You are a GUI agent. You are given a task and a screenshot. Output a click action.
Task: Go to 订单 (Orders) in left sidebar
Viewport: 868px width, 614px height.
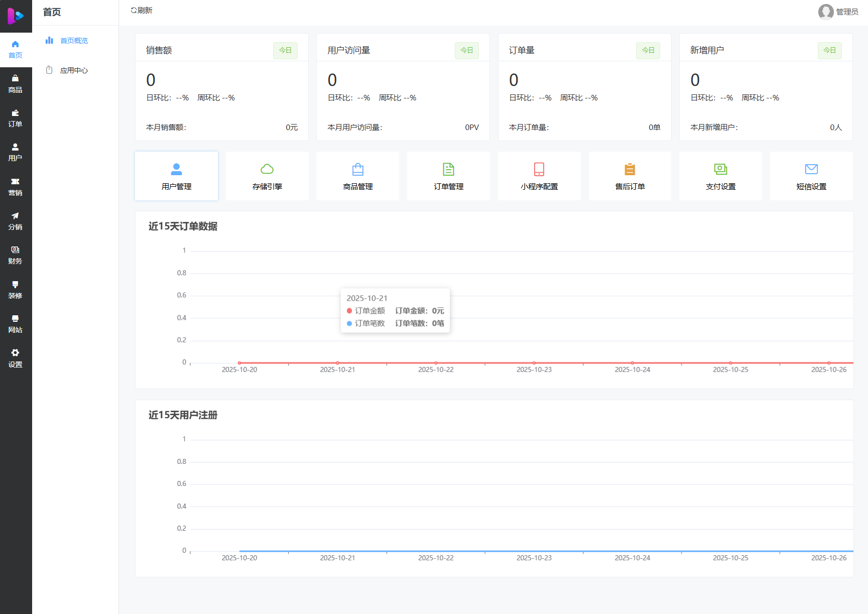15,118
